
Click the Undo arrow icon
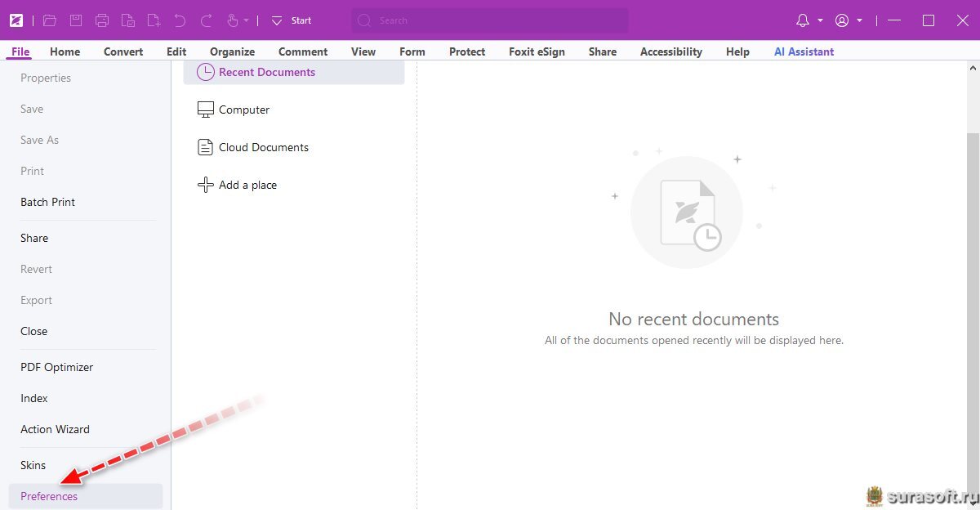click(180, 20)
